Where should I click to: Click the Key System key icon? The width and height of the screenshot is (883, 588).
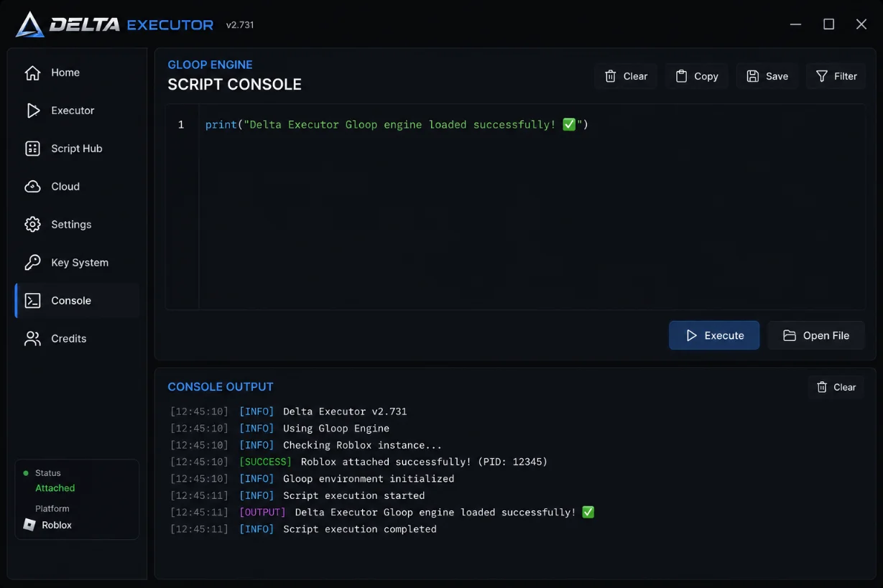pyautogui.click(x=32, y=263)
